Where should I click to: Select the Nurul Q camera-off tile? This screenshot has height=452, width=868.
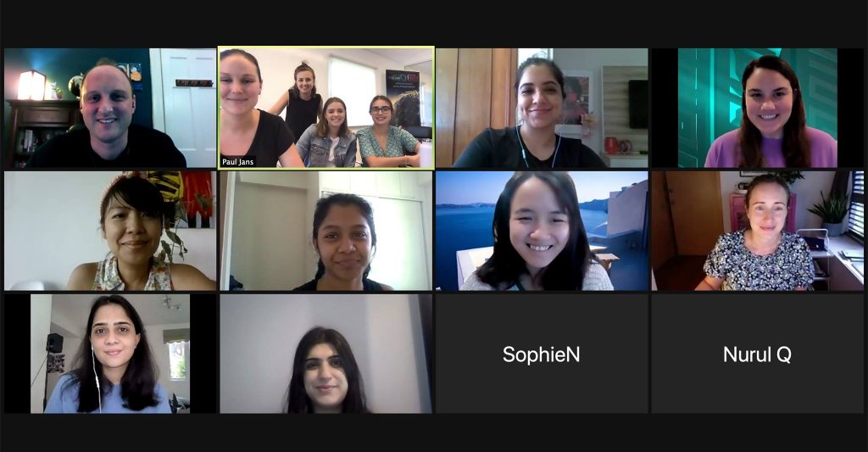click(758, 354)
